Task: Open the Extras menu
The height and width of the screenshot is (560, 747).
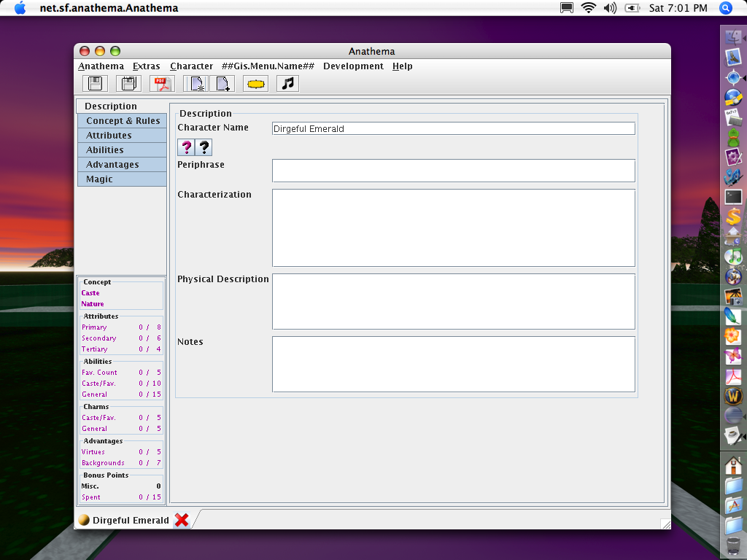Action: pyautogui.click(x=146, y=66)
